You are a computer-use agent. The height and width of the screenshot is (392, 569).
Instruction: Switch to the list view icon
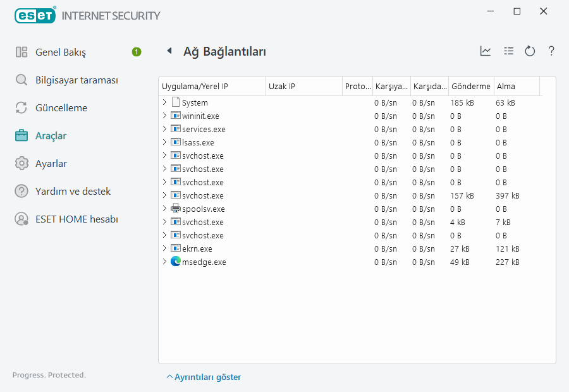click(509, 51)
